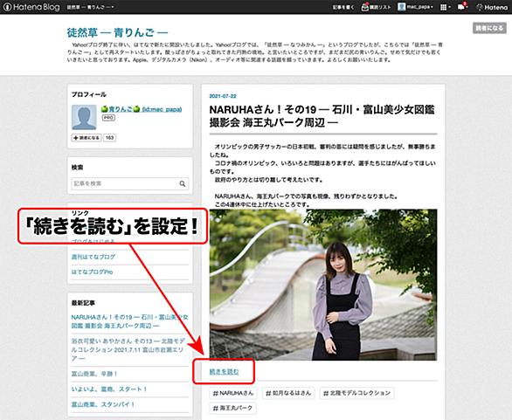Click the プロフィール heading
The image size is (512, 420).
pos(89,94)
